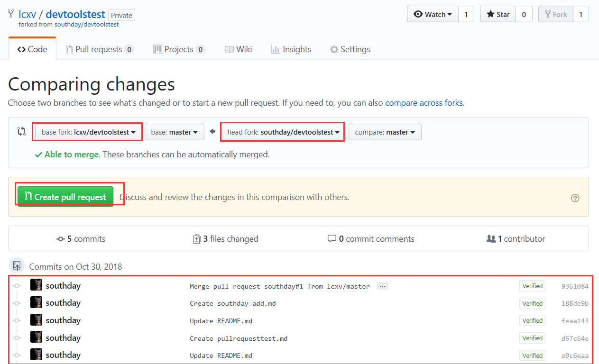Click the commits icon beside Commits on Oct 30, 2018
This screenshot has width=599, height=364.
coord(17,266)
